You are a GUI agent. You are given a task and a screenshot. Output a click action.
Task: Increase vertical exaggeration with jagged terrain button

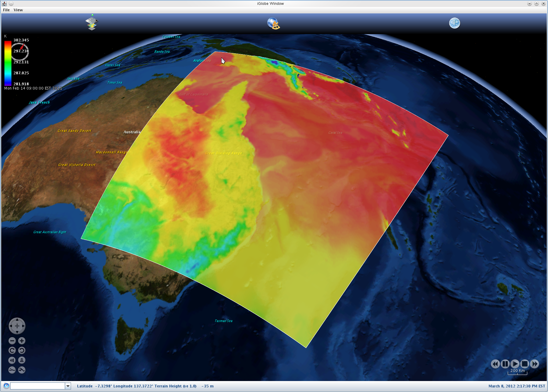click(x=22, y=370)
